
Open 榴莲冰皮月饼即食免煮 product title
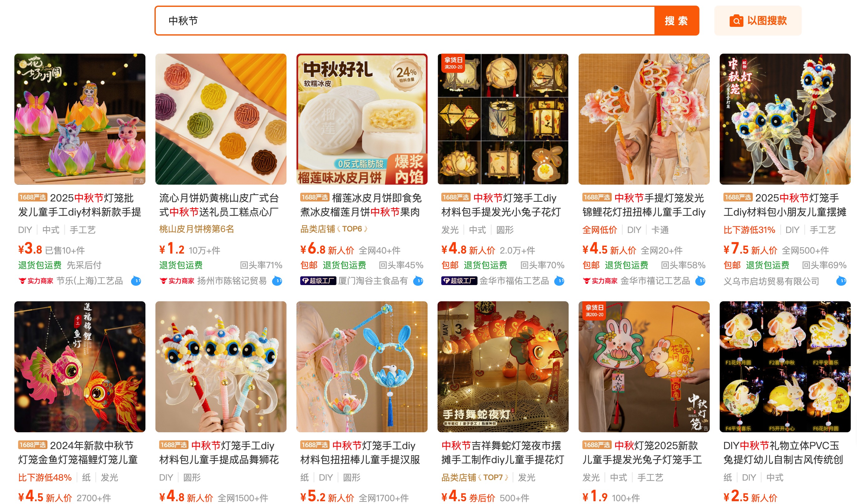[361, 205]
